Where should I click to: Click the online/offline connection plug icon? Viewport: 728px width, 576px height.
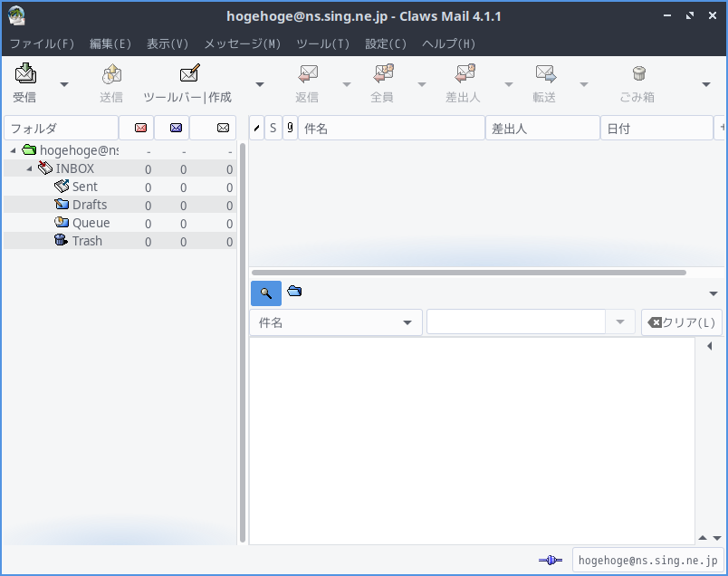click(x=551, y=561)
